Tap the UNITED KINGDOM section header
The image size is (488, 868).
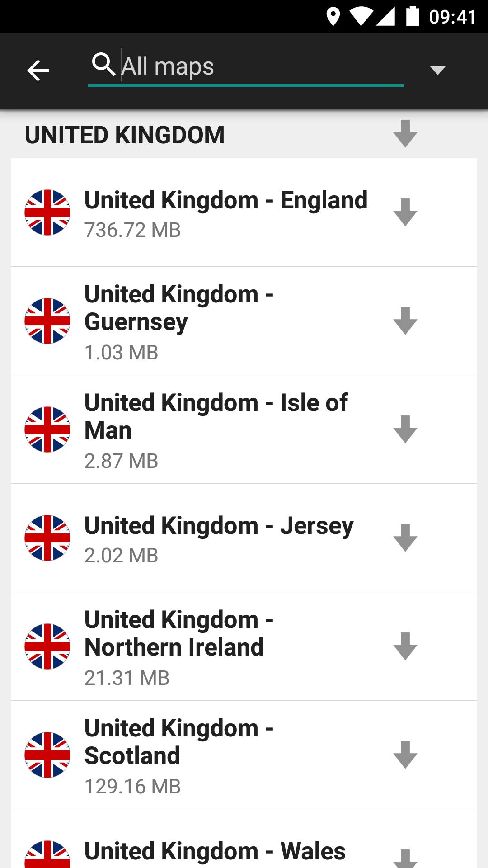125,135
